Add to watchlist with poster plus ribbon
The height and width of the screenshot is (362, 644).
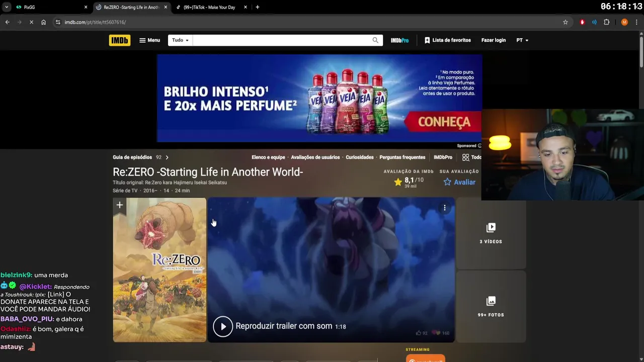(x=119, y=205)
